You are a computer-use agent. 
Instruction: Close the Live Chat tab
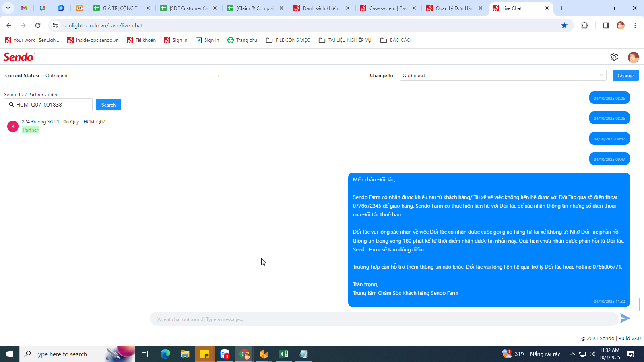pyautogui.click(x=547, y=8)
